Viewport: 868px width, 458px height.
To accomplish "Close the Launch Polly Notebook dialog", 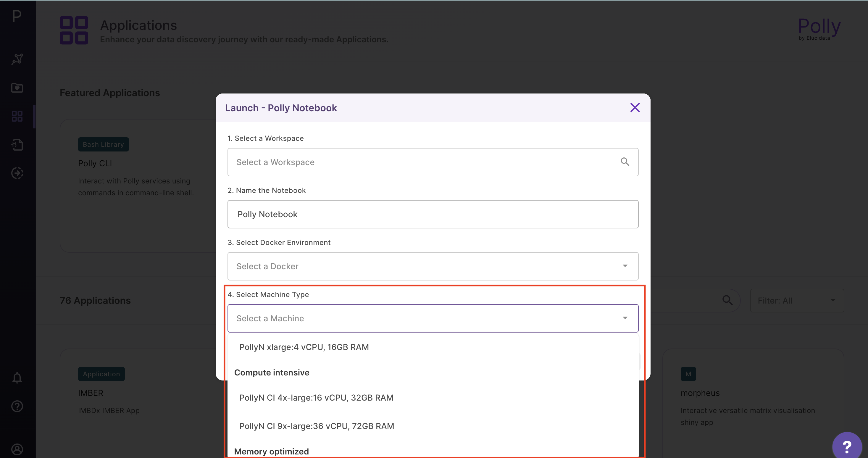I will (635, 107).
